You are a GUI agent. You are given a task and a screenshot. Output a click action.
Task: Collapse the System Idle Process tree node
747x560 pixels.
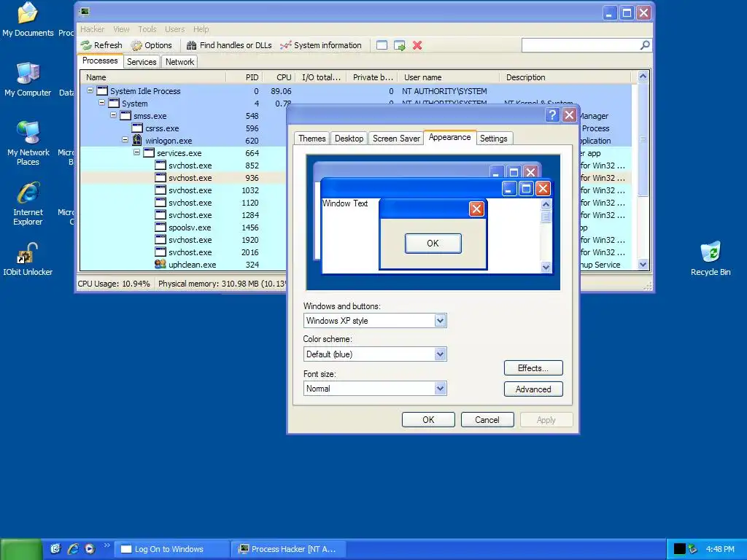[x=90, y=90]
